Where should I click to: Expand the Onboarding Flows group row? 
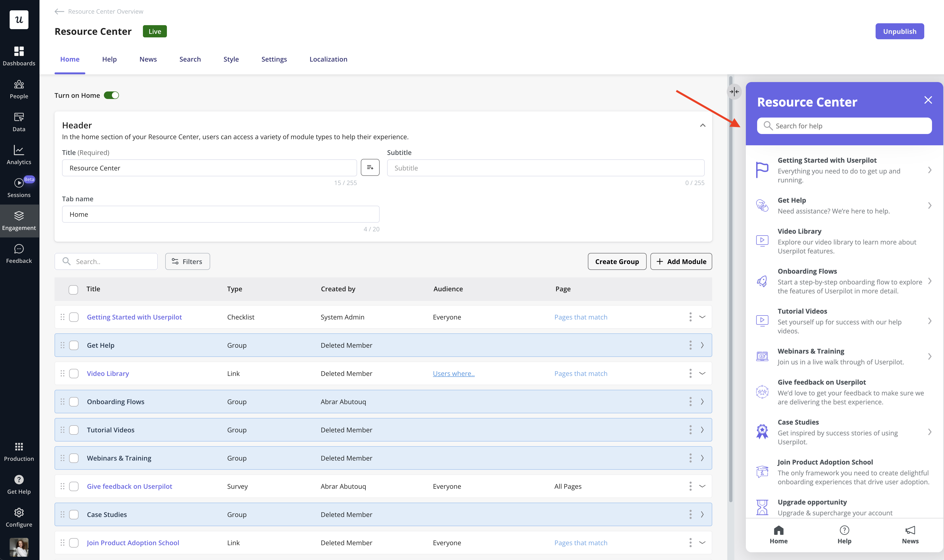point(702,402)
